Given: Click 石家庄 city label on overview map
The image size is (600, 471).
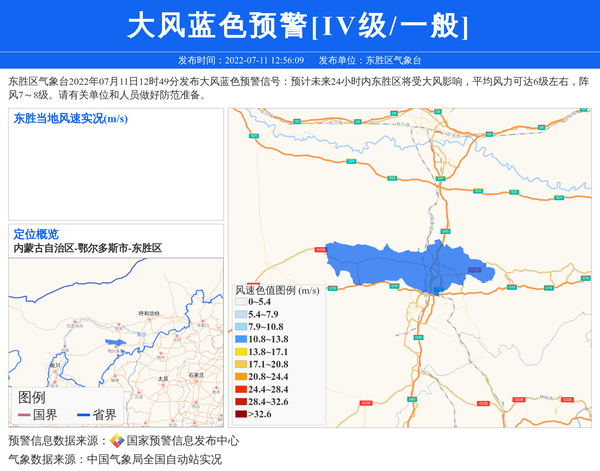Looking at the screenshot, I should click(195, 374).
